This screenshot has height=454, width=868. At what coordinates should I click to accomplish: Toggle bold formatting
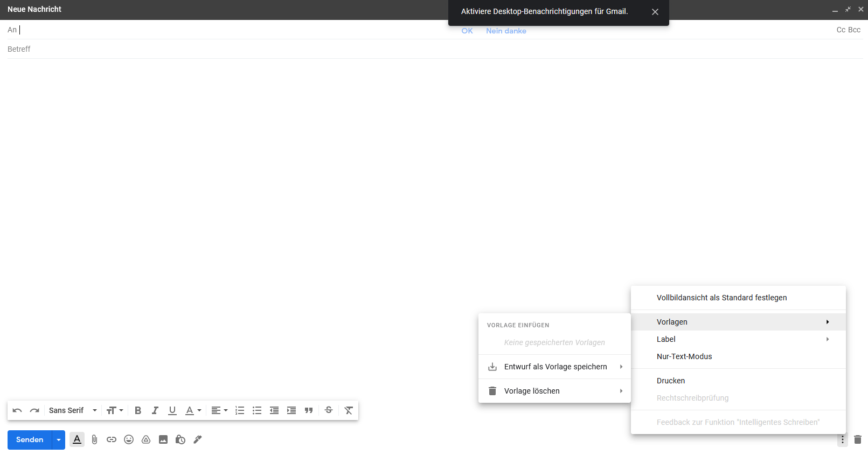tap(138, 410)
